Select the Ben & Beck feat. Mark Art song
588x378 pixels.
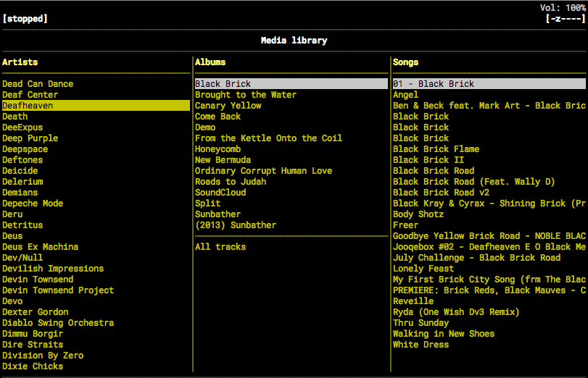coord(489,106)
